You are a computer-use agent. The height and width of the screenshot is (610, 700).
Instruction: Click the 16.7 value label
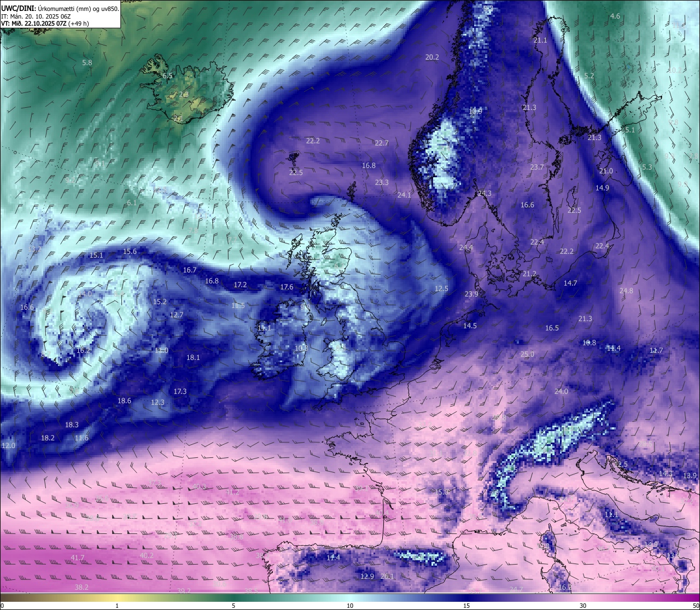[x=190, y=270]
